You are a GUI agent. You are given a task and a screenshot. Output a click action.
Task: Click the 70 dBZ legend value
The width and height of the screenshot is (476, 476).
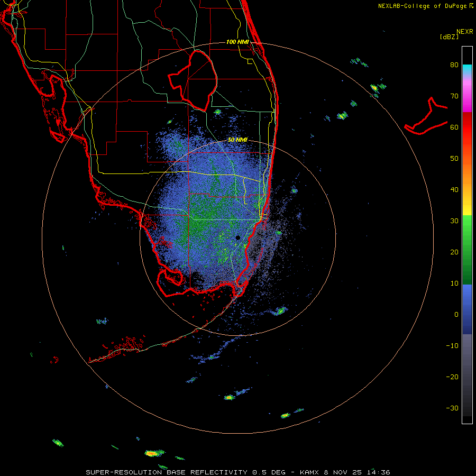(454, 96)
